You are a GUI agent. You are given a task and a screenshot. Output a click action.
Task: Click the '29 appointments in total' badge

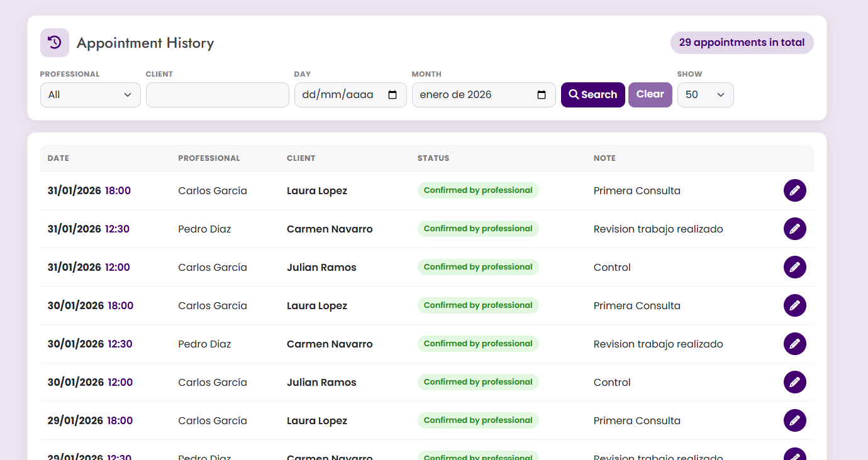click(742, 43)
